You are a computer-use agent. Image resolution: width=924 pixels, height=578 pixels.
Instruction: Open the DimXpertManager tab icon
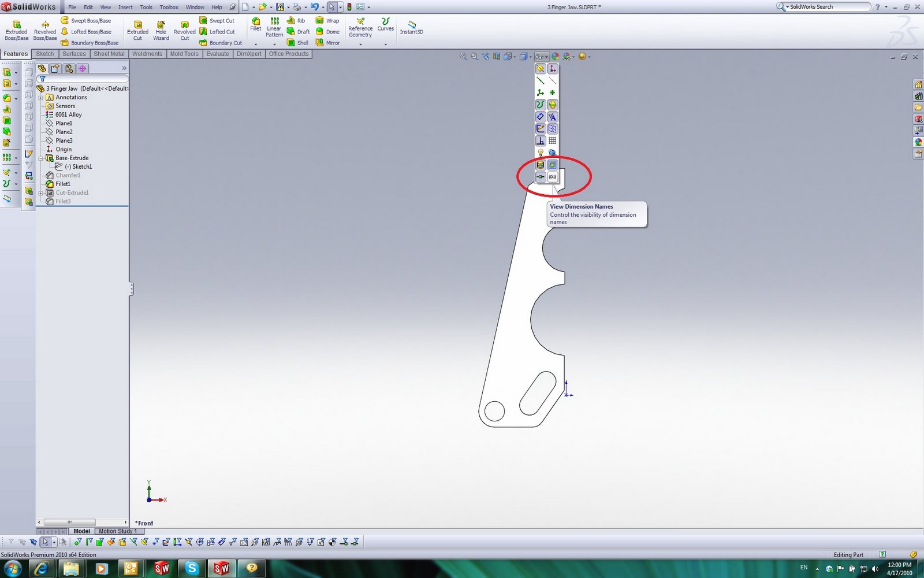click(83, 68)
